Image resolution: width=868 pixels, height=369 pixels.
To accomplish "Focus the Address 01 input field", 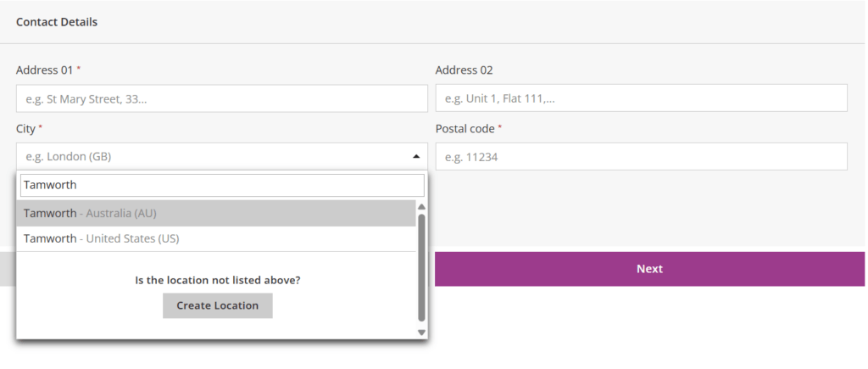I will coord(221,98).
